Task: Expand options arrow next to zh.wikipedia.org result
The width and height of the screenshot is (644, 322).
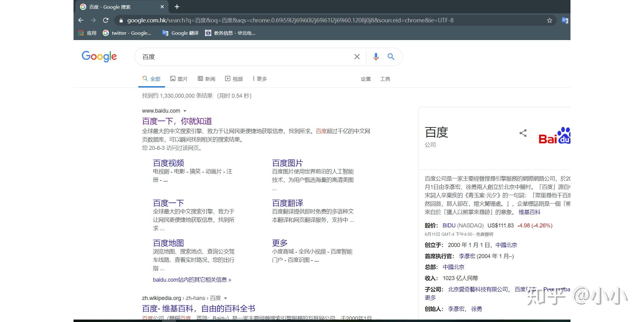Action: click(x=226, y=298)
